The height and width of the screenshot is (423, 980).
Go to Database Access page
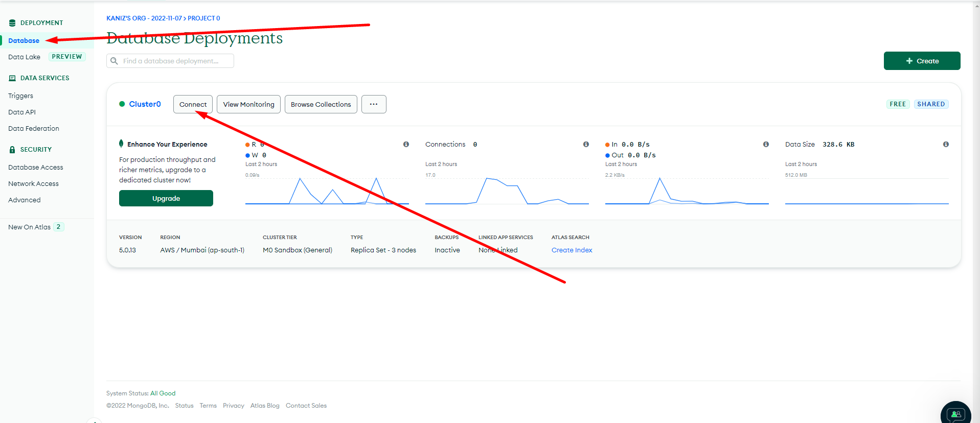35,168
